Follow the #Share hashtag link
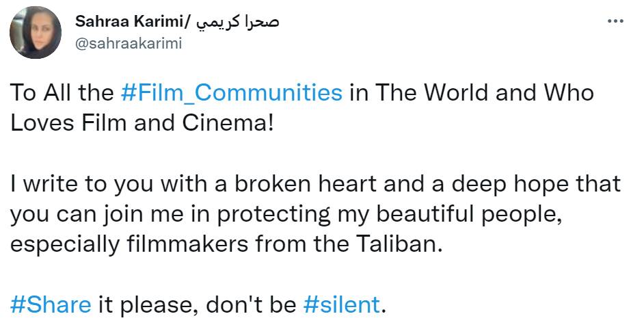Screen dimensions: 644x327 point(51,305)
